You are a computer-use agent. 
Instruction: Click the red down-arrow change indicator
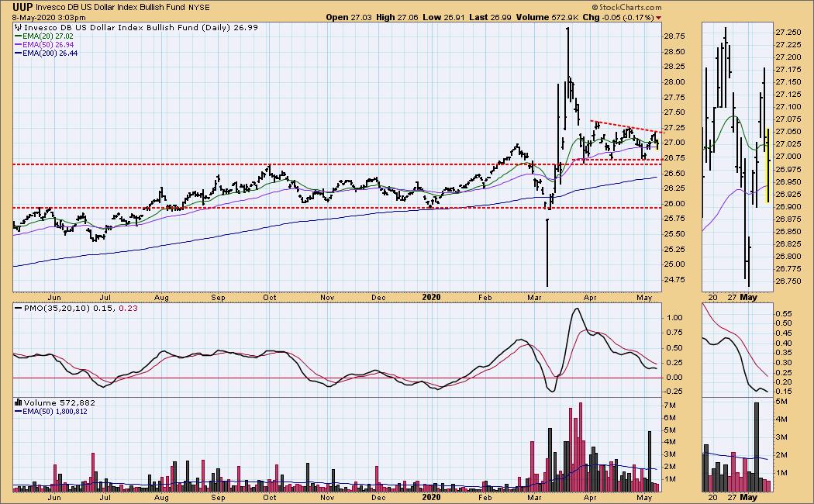(658, 18)
